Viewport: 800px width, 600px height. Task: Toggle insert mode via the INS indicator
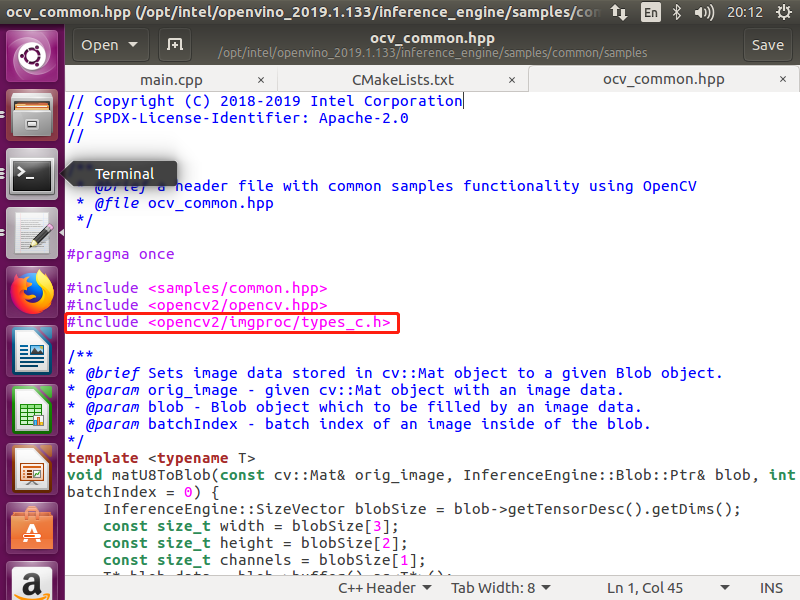click(x=771, y=588)
